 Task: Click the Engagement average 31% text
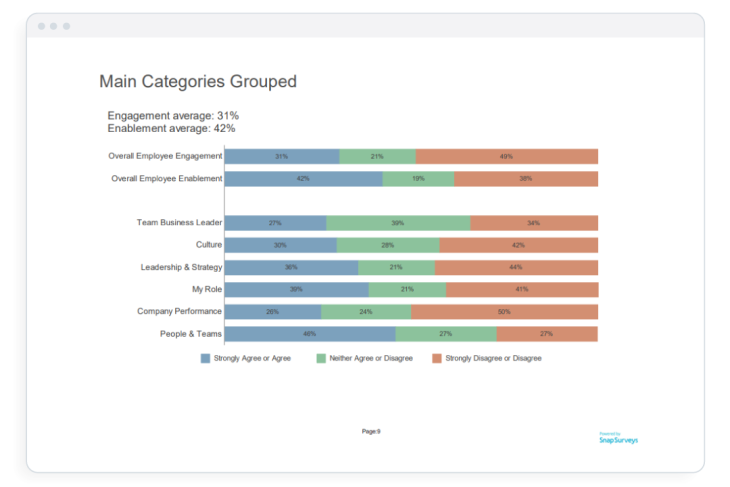point(173,116)
